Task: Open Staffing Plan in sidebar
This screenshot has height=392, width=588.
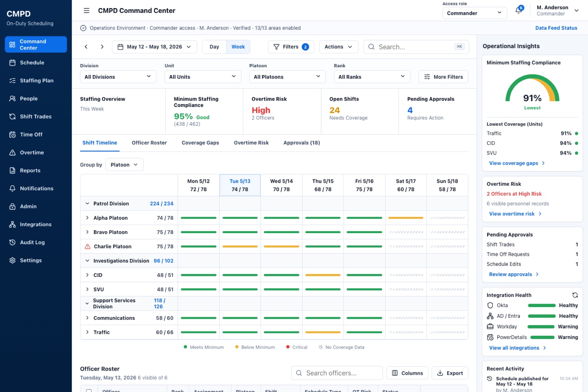Action: (36, 81)
